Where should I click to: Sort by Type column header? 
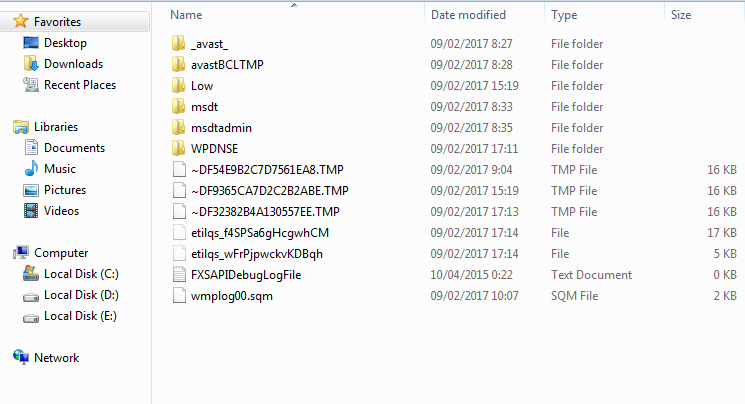tap(564, 15)
